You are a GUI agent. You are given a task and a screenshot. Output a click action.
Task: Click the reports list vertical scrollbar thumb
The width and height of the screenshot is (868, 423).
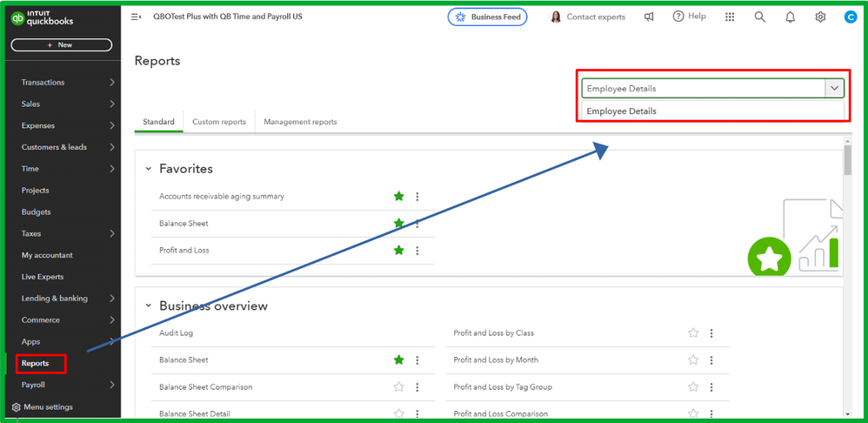(847, 160)
